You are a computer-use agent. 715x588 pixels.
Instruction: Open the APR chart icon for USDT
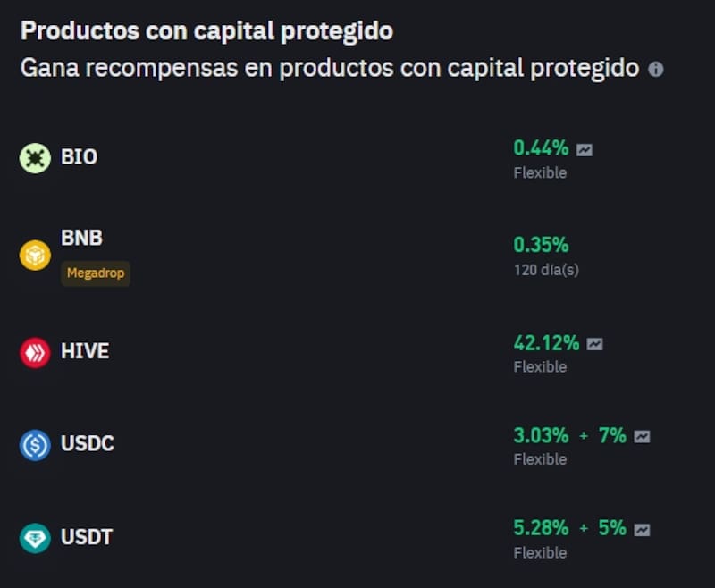(x=642, y=530)
